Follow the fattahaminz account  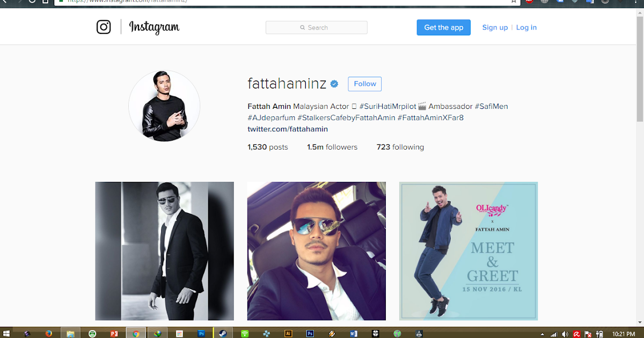tap(365, 84)
